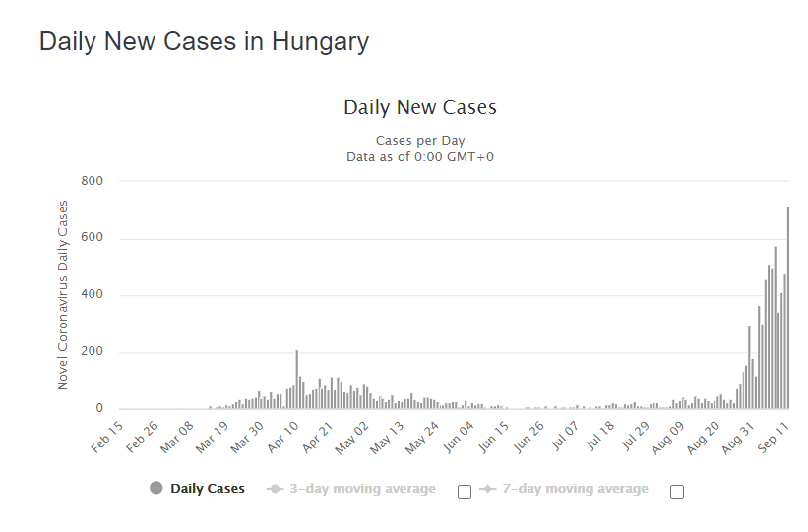Click the Daily New Cases chart title

420,107
